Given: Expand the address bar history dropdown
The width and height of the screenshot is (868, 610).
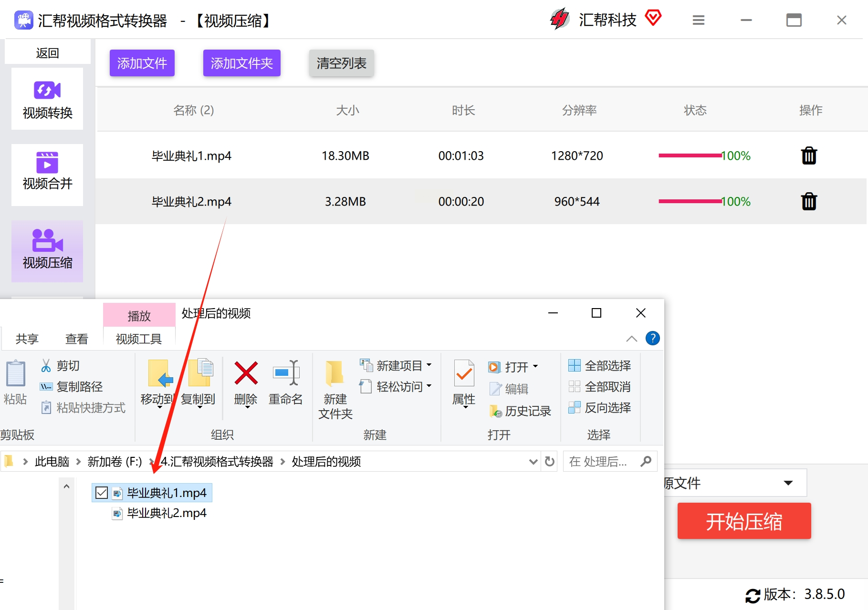Looking at the screenshot, I should (533, 462).
